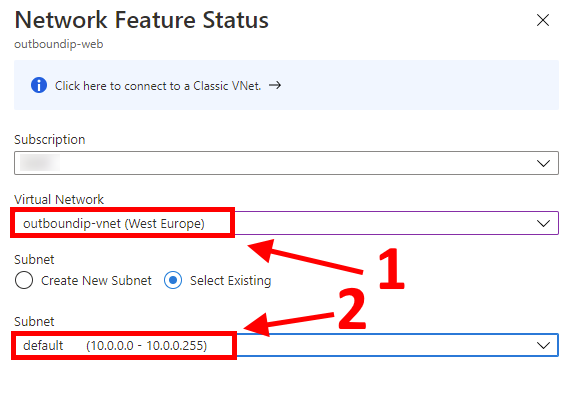This screenshot has width=570, height=401.
Task: Close the Network Feature Status panel
Action: tap(543, 20)
